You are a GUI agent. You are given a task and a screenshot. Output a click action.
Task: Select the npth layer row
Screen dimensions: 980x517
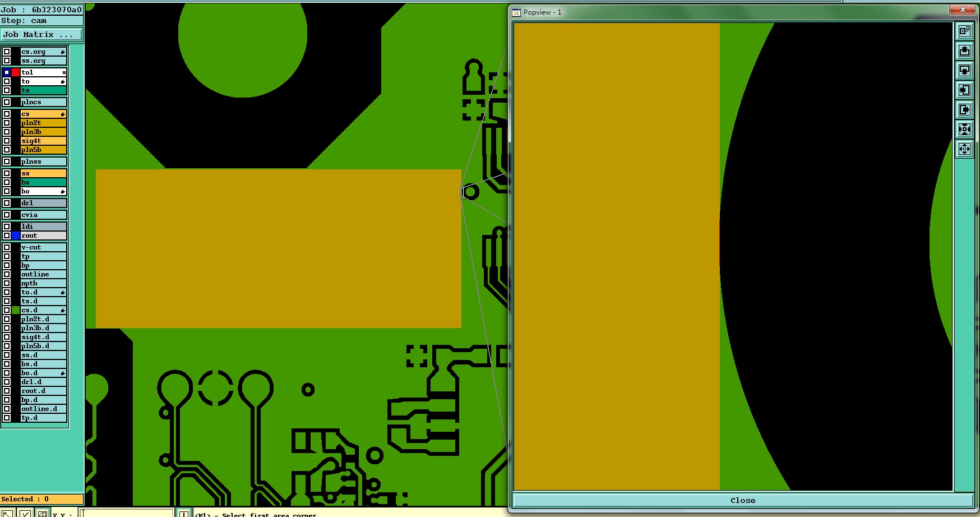click(44, 283)
